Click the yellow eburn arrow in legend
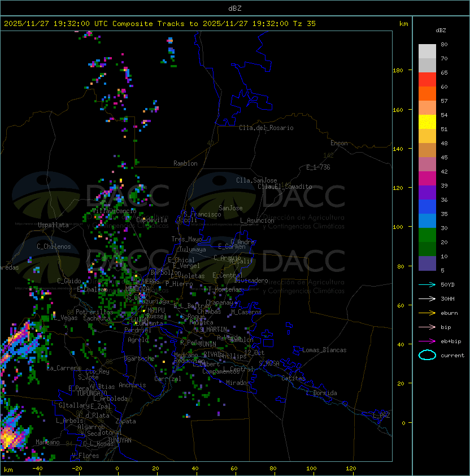 [427, 313]
